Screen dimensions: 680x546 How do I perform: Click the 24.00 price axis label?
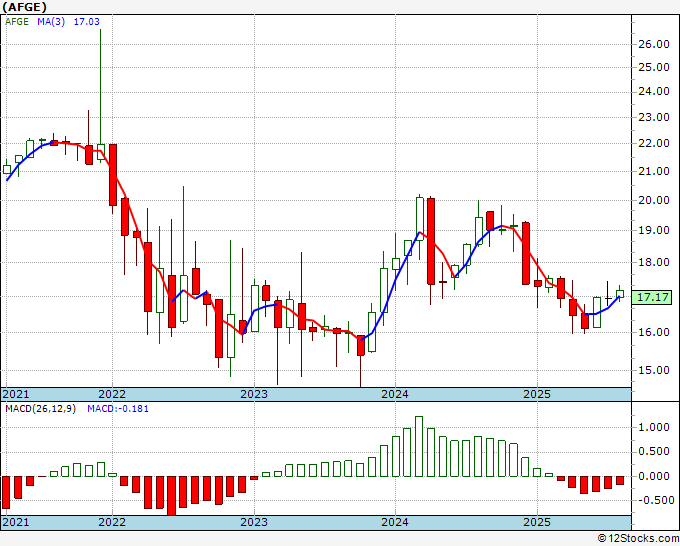[654, 92]
